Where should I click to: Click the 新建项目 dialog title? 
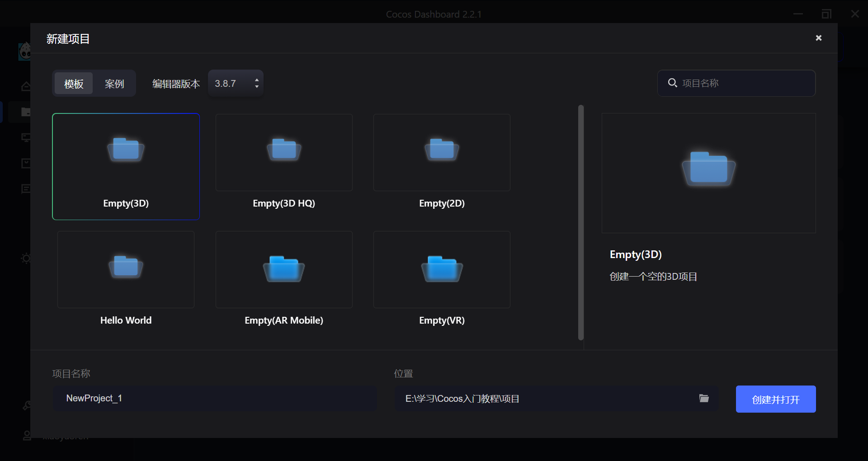(68, 39)
